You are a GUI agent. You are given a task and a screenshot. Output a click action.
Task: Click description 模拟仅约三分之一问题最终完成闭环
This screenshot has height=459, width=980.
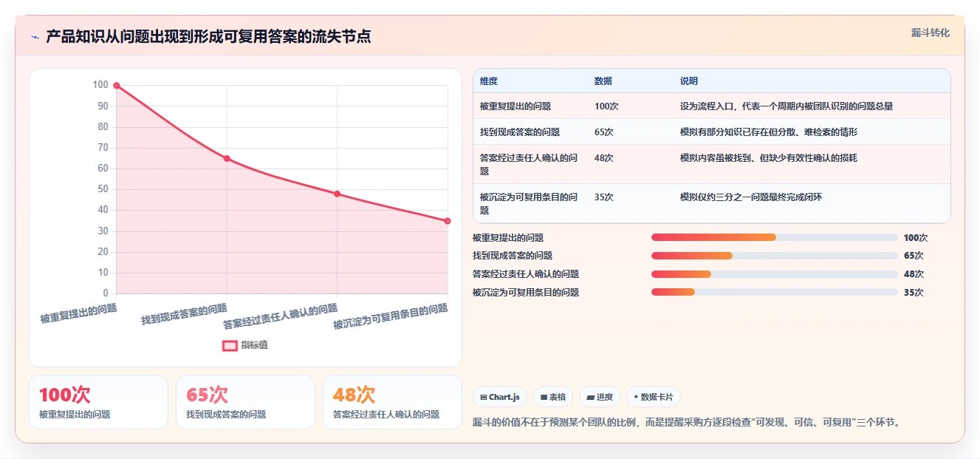(751, 197)
